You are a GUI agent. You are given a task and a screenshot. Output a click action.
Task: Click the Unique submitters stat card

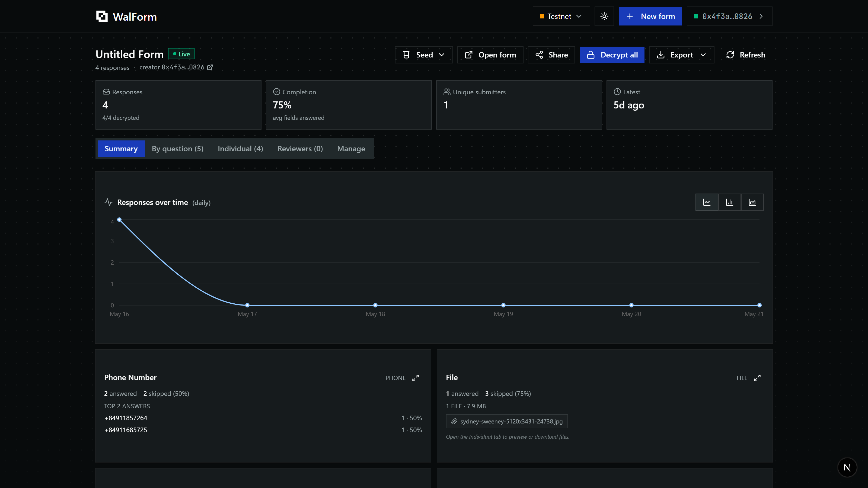[x=519, y=105]
